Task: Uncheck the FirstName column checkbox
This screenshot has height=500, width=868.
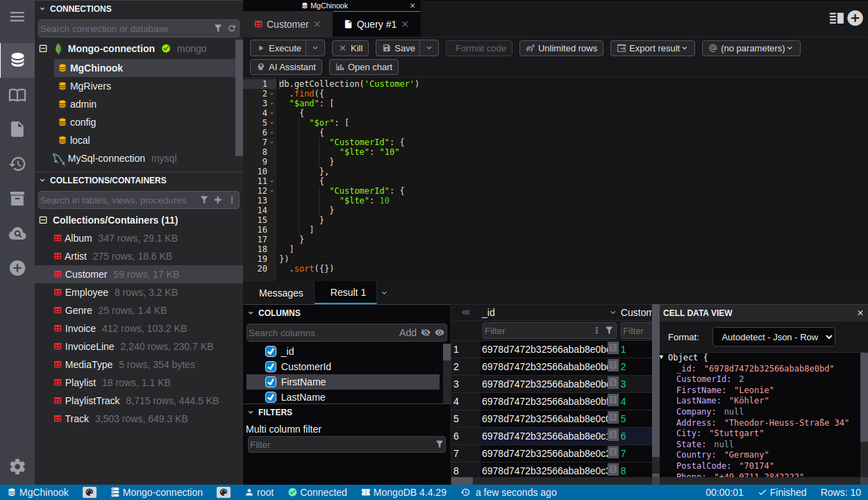Action: click(x=271, y=382)
